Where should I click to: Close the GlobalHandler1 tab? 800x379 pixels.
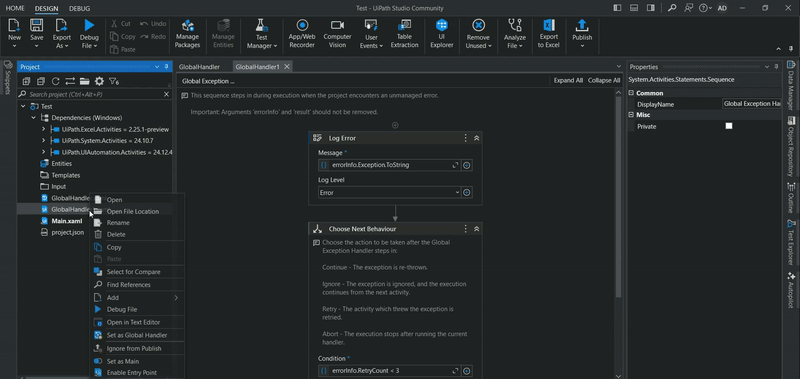click(287, 66)
